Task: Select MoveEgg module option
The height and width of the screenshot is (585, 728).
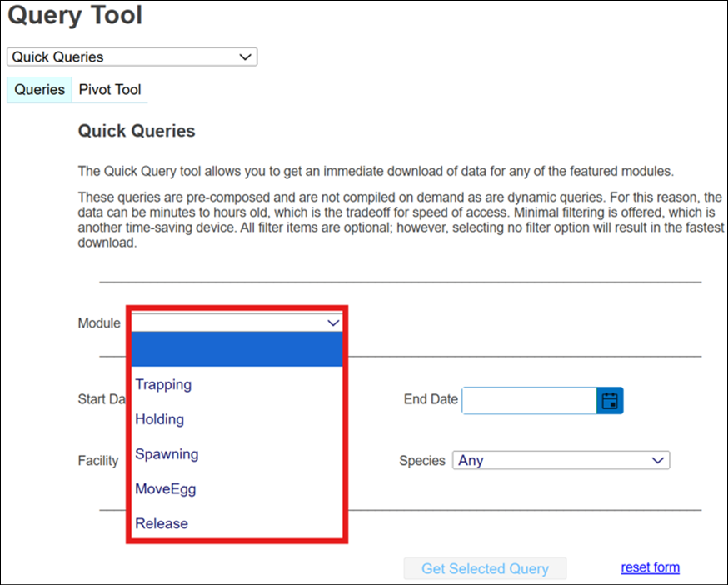Action: pyautogui.click(x=166, y=489)
